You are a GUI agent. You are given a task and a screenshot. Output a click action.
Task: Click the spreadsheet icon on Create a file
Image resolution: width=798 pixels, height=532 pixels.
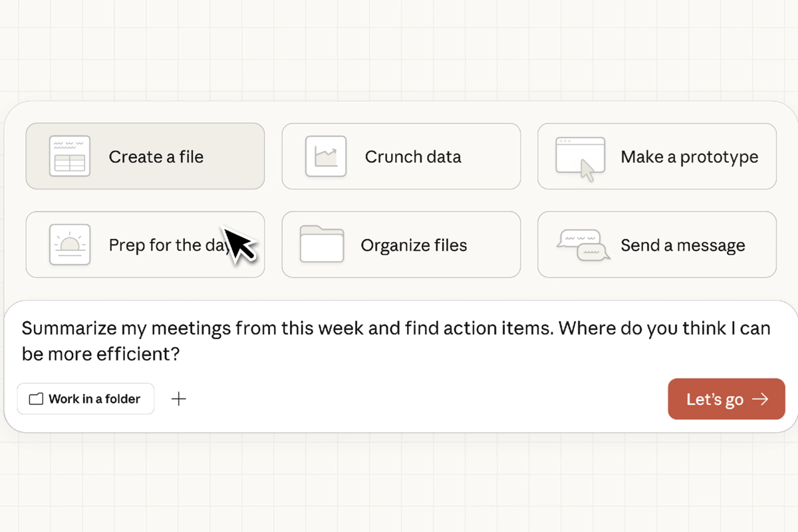pos(70,156)
